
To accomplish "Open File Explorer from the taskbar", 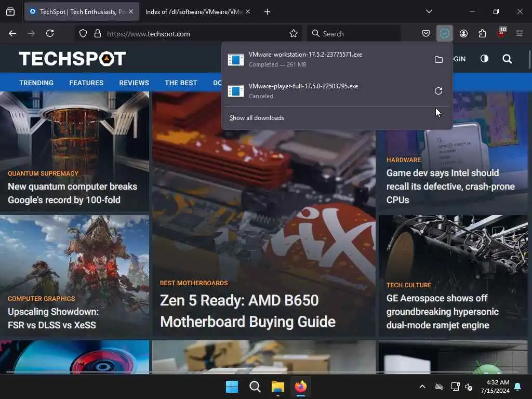I will 278,387.
